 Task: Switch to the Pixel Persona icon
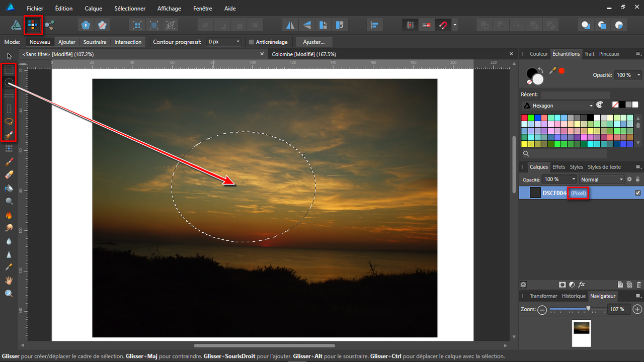(x=33, y=24)
